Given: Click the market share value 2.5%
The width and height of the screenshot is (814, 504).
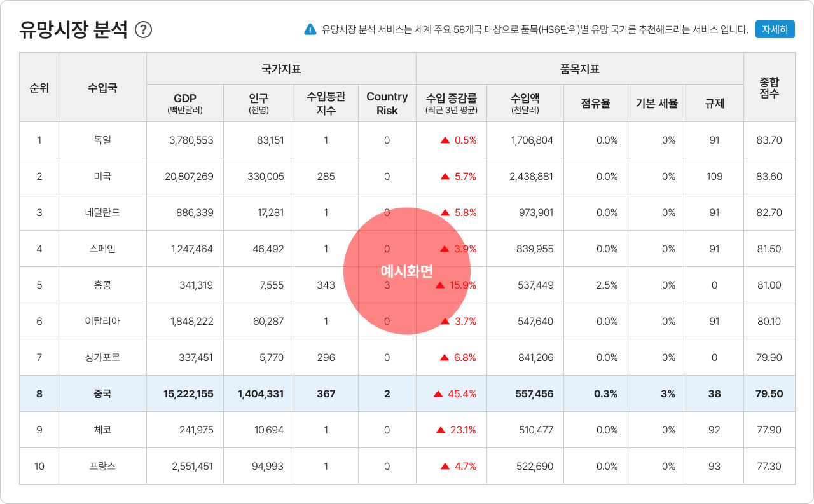Looking at the screenshot, I should [607, 285].
